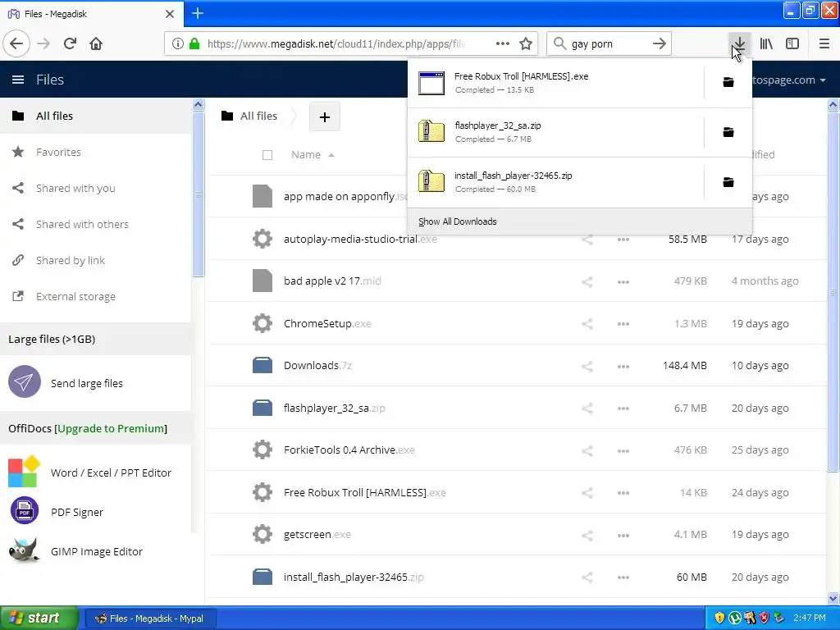Submit search with the arrow in search box

[660, 44]
